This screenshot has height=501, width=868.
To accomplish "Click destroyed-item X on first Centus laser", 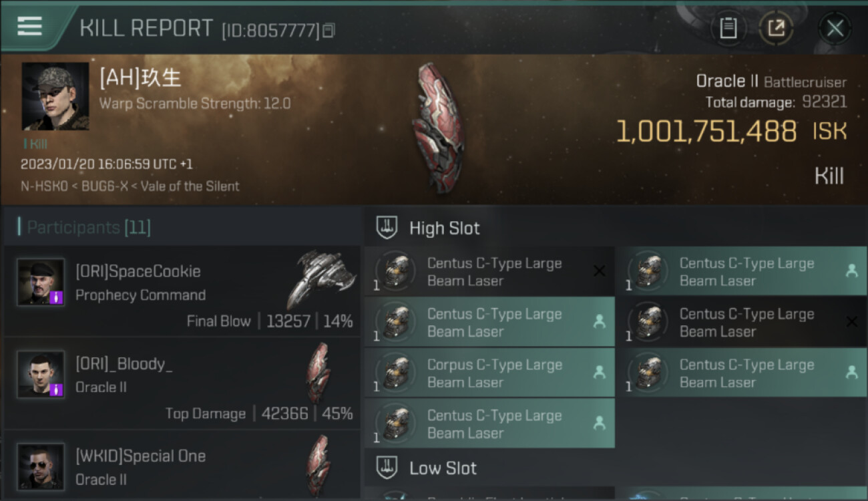I will (599, 271).
